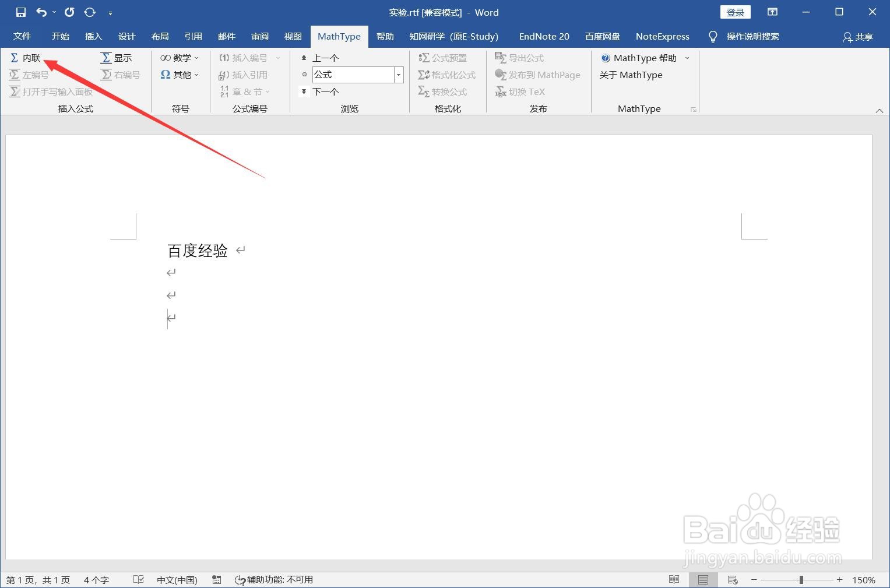
Task: Open the 插入编号 dropdown
Action: [x=250, y=58]
